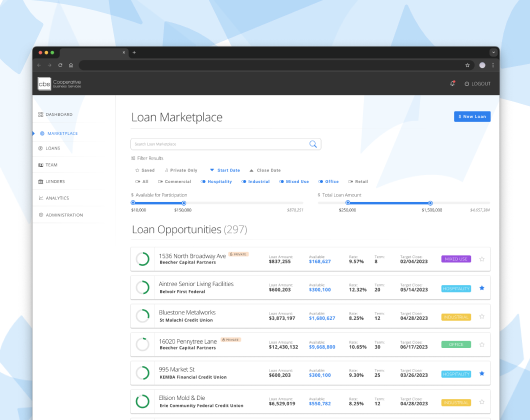Toggle the Private Only filter
Viewport: 530px width, 420px height.
181,170
